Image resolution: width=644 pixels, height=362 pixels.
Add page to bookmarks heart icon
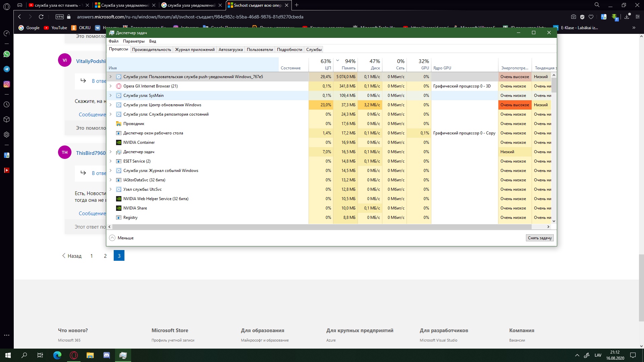coord(591,17)
